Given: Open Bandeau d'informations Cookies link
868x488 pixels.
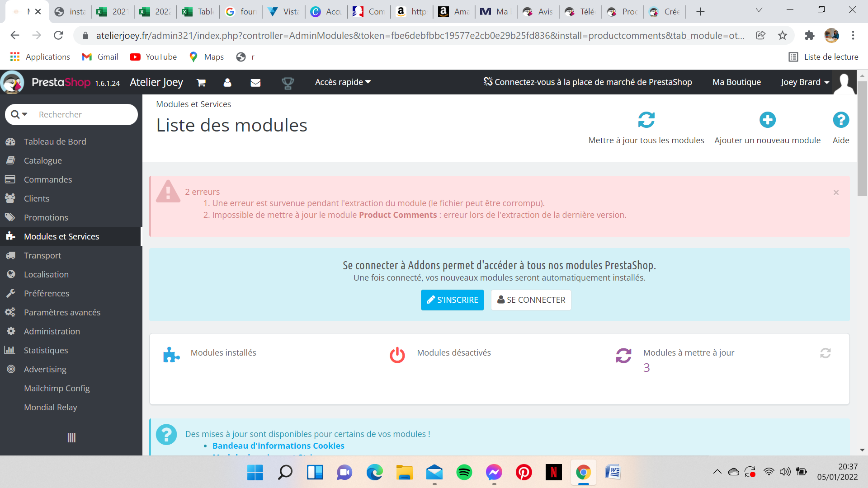Looking at the screenshot, I should [278, 446].
